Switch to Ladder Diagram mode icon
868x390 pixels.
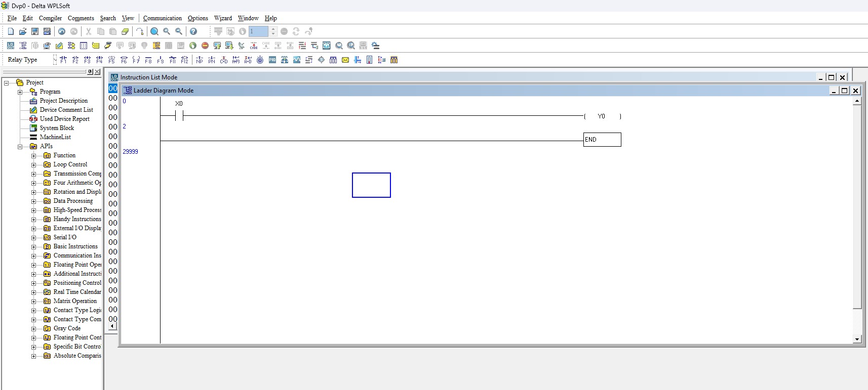(x=23, y=46)
